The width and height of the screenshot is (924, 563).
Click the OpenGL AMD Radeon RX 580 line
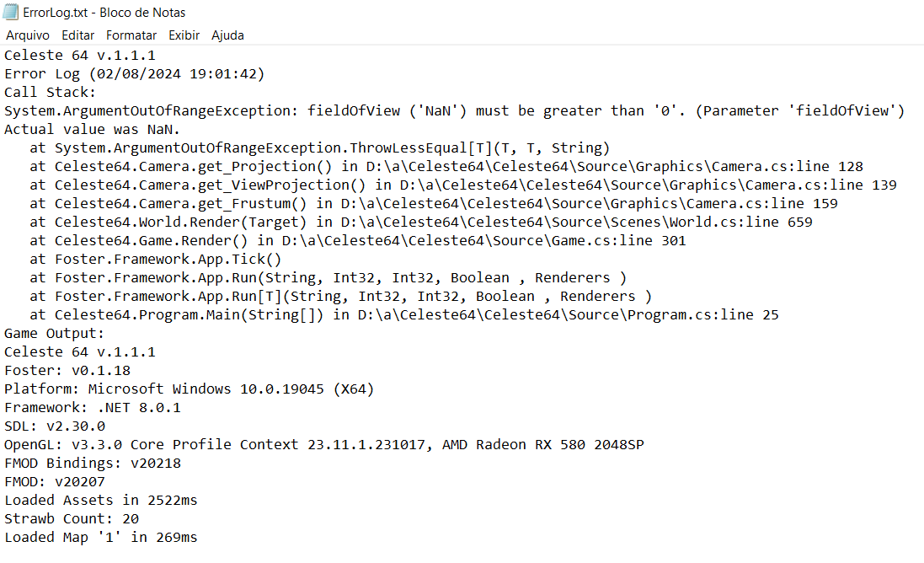[324, 444]
